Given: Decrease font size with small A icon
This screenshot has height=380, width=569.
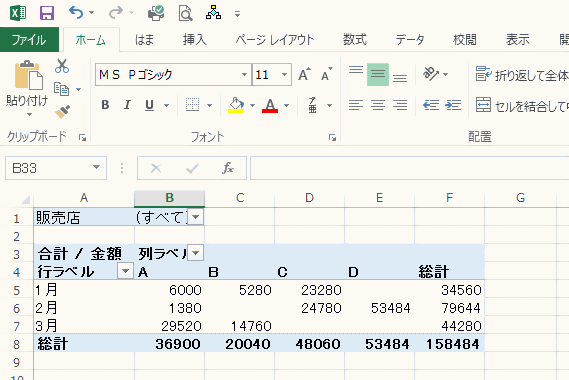Looking at the screenshot, I should click(x=327, y=74).
